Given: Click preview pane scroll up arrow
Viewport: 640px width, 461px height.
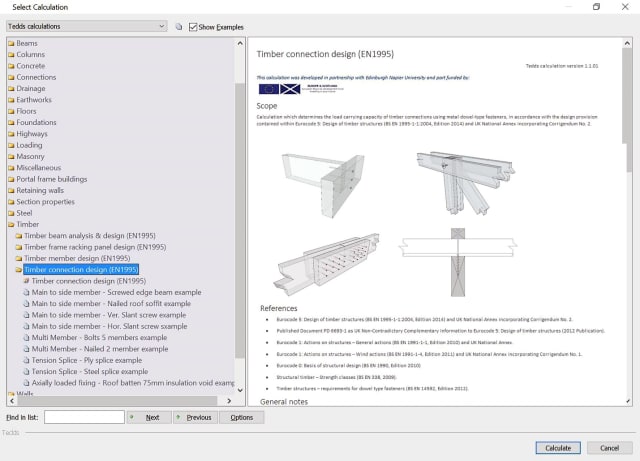Looking at the screenshot, I should [x=627, y=43].
